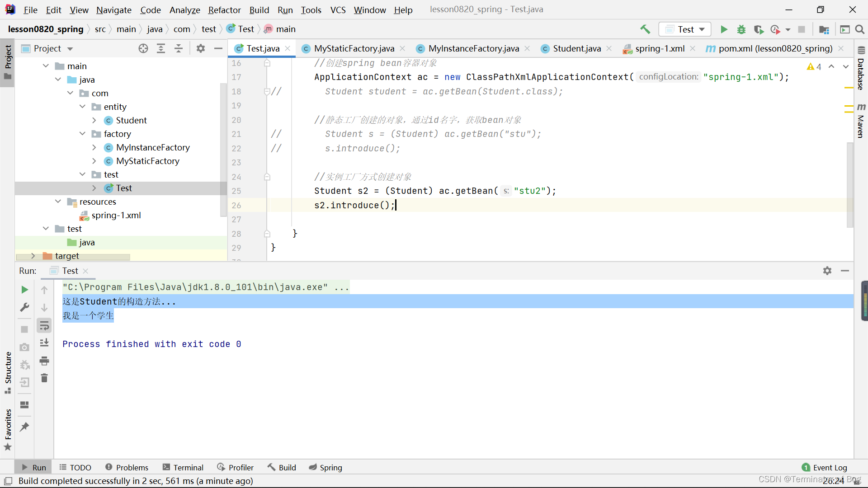868x488 pixels.
Task: Open the Refactor menu
Action: [x=224, y=9]
